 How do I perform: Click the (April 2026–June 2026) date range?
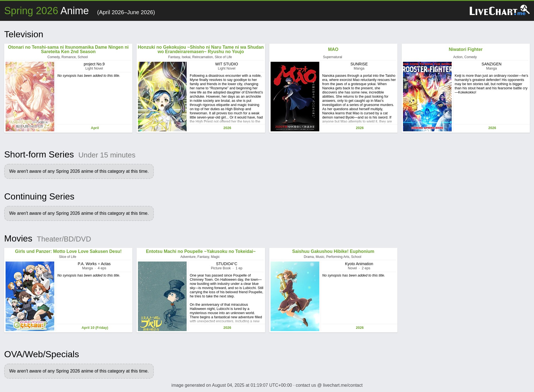(x=126, y=12)
